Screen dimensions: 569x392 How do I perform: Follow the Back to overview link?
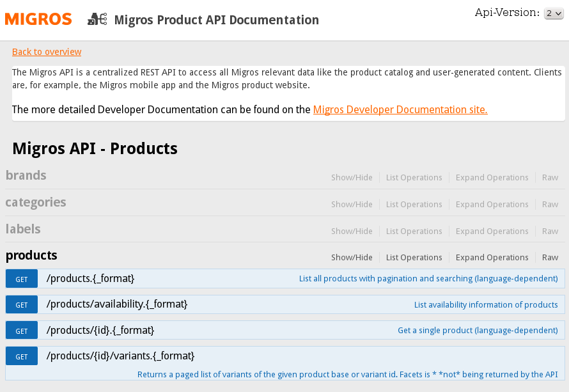click(x=47, y=52)
